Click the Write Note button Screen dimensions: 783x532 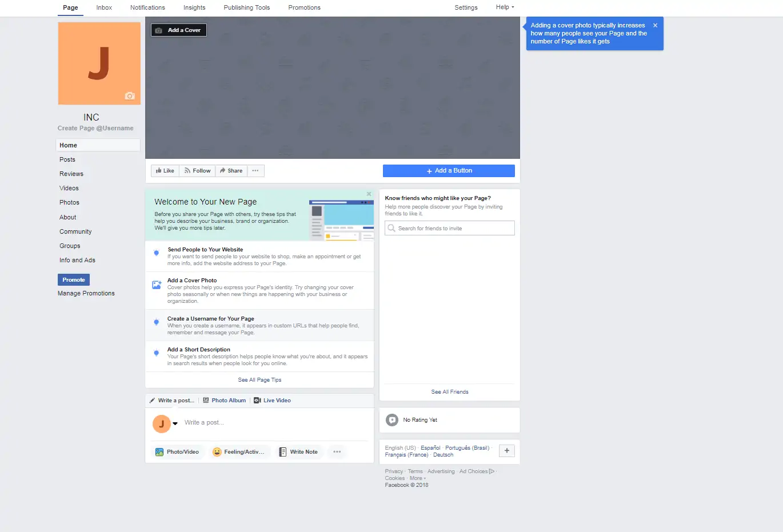click(298, 452)
